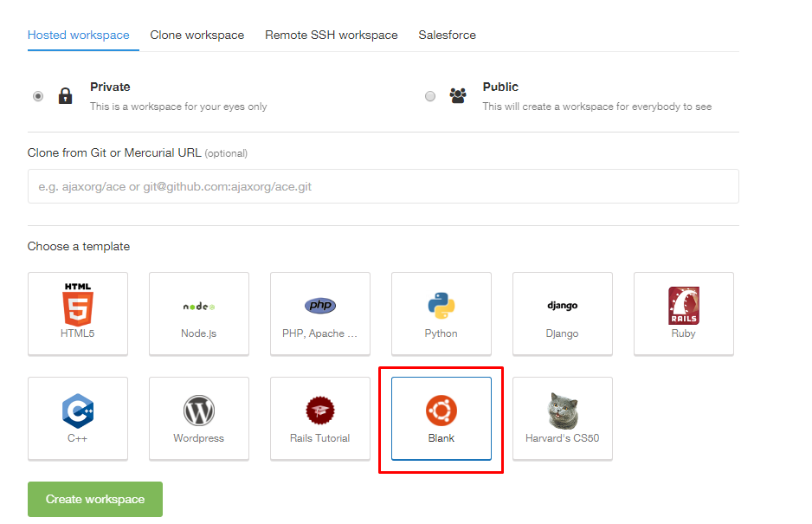The height and width of the screenshot is (524, 812).
Task: Click 'This is a workspace for your eyes only'
Action: click(x=178, y=107)
